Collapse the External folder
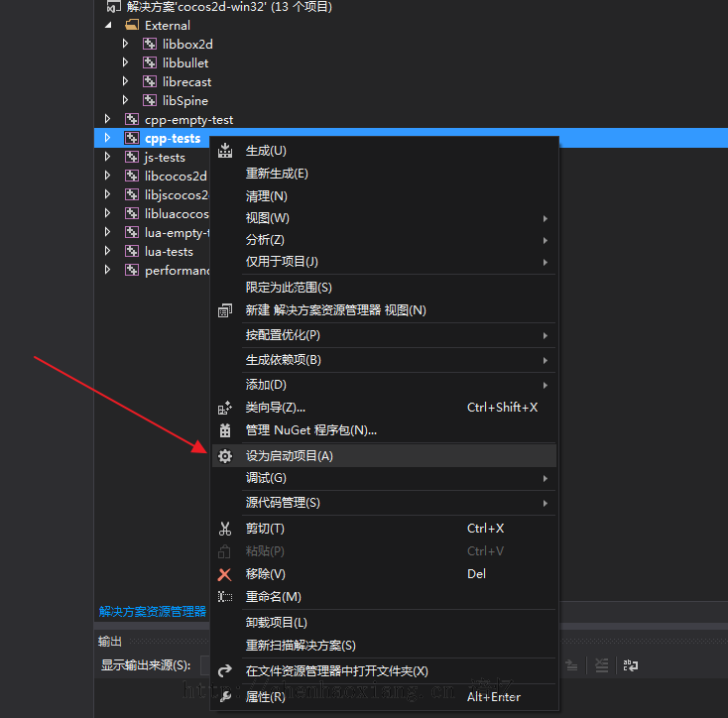Image resolution: width=728 pixels, height=718 pixels. coord(108,25)
